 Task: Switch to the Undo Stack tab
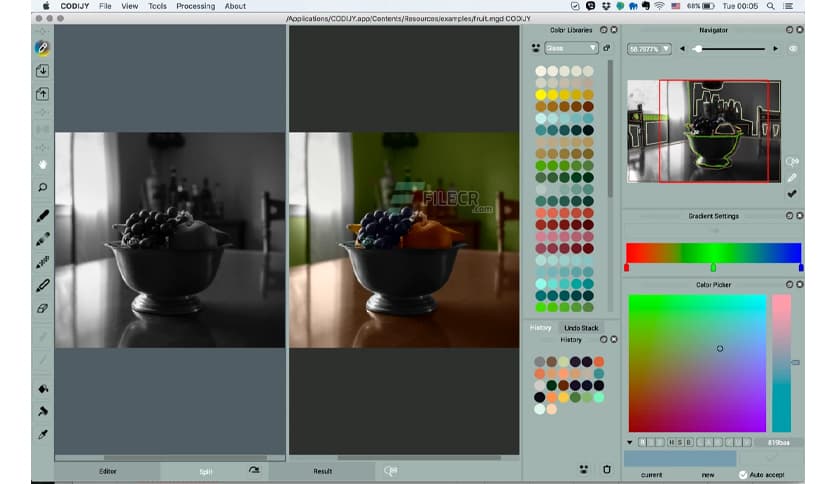581,327
